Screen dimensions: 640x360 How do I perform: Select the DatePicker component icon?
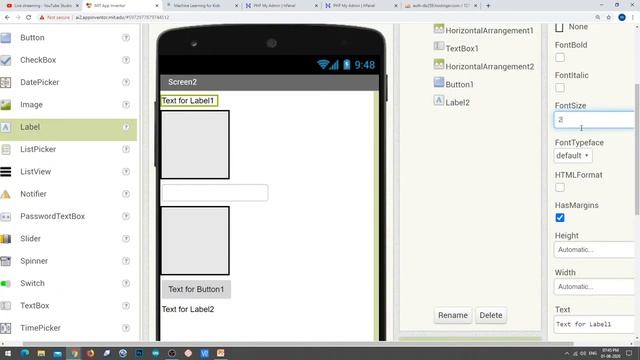click(6, 82)
